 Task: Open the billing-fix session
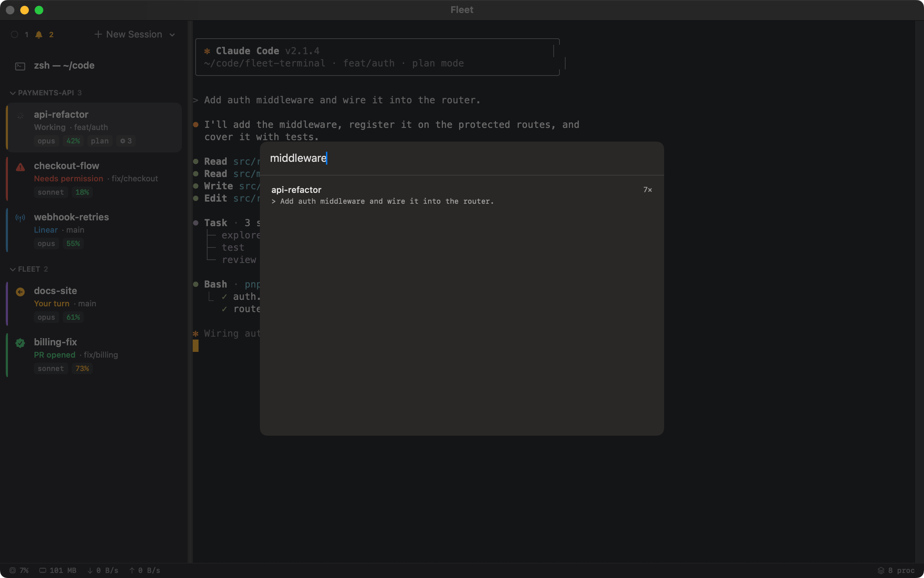click(x=94, y=355)
